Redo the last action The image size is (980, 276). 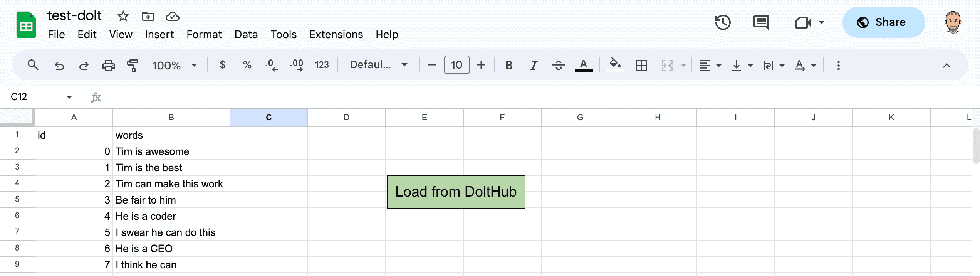[x=84, y=66]
